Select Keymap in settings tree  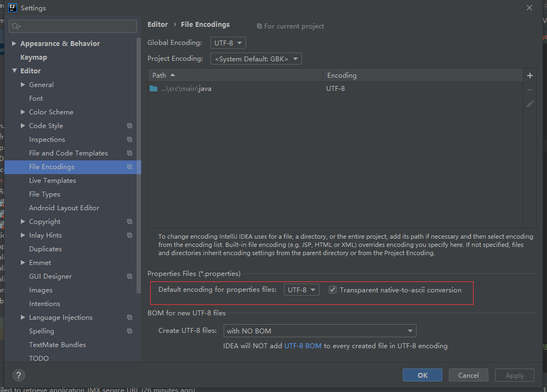[33, 57]
